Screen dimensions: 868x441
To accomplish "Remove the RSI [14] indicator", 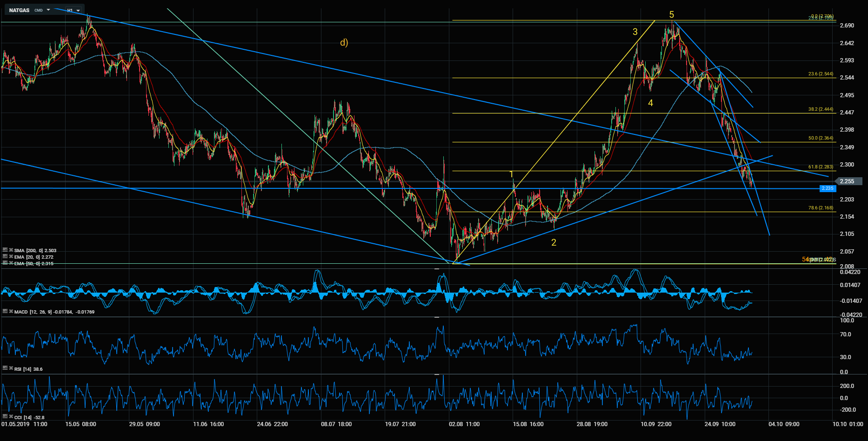I will [x=11, y=368].
